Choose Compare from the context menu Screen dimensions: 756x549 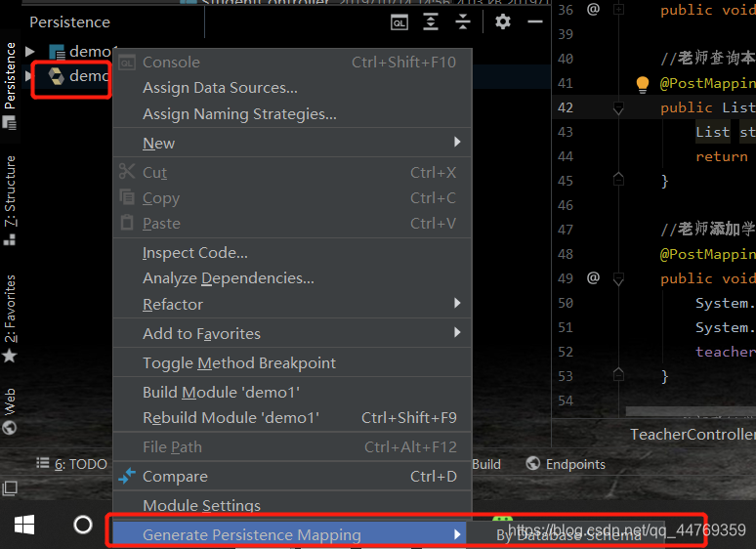point(292,476)
